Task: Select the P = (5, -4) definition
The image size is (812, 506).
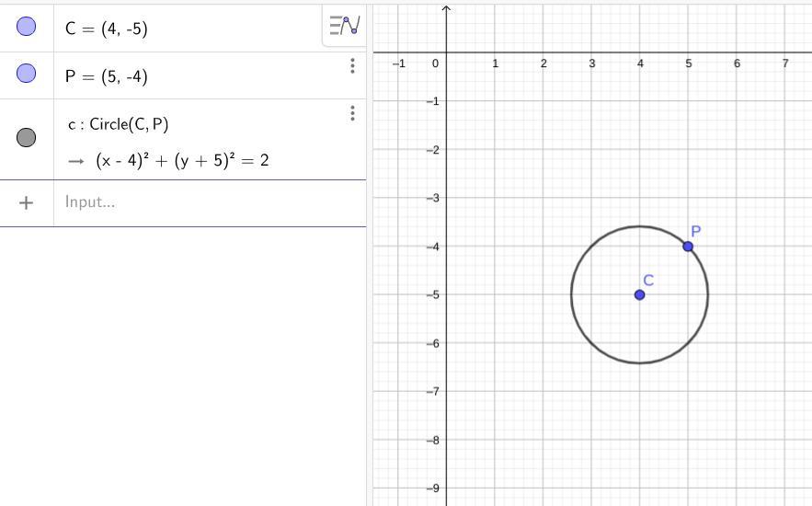Action: pyautogui.click(x=106, y=76)
